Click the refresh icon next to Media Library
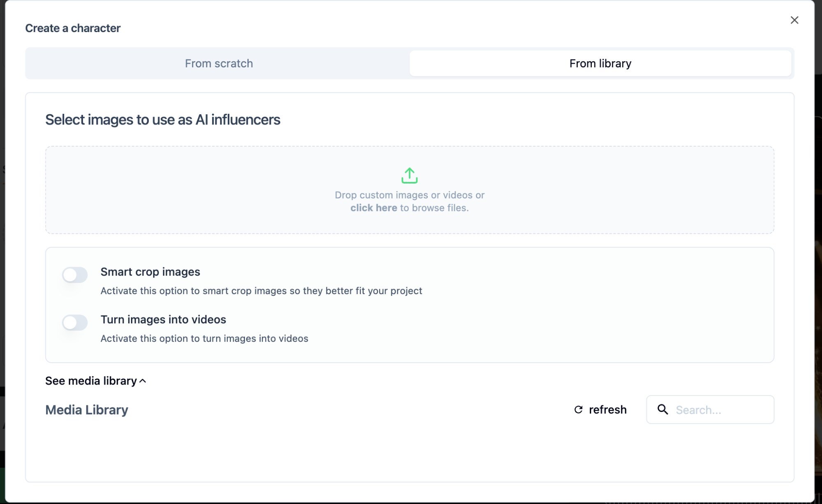 [578, 410]
